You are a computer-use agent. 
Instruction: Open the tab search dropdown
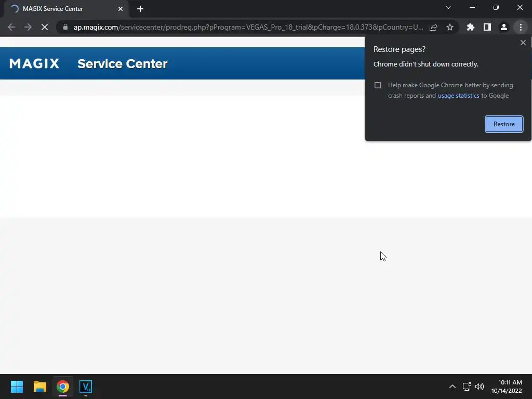(448, 7)
